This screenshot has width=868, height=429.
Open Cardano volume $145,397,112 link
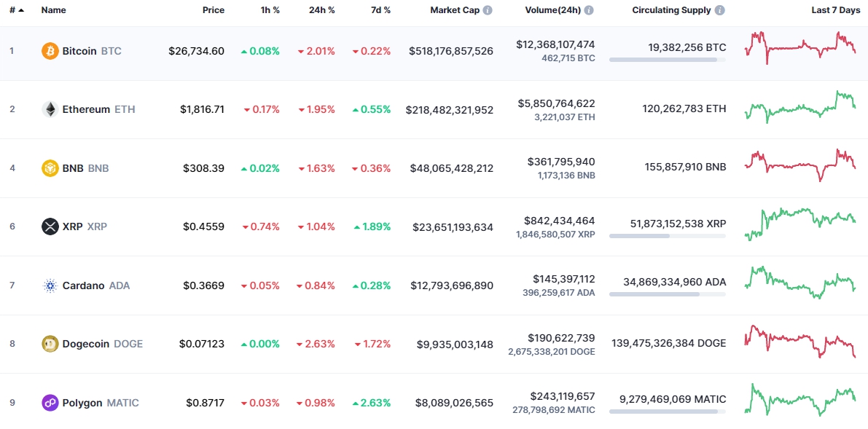(x=564, y=279)
